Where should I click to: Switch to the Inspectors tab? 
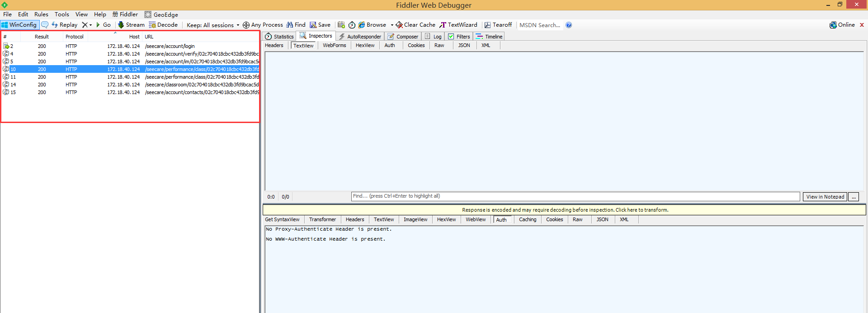[316, 36]
